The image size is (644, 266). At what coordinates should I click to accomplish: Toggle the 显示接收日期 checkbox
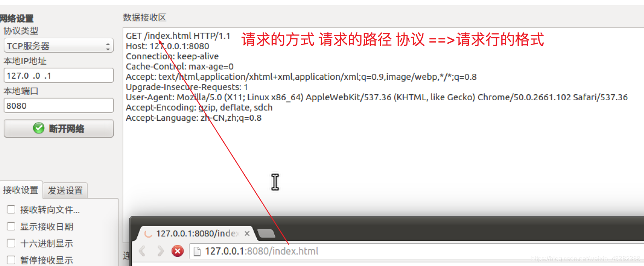point(11,226)
